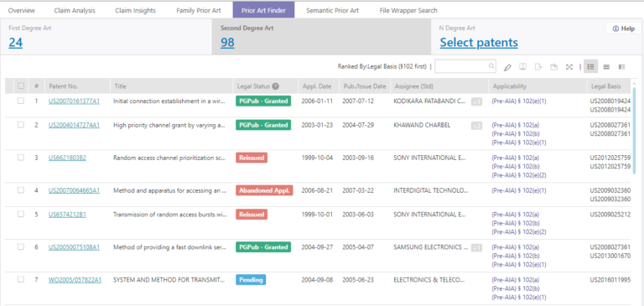
Task: Check the box for row 2 US20040147274A1
Action: point(21,125)
